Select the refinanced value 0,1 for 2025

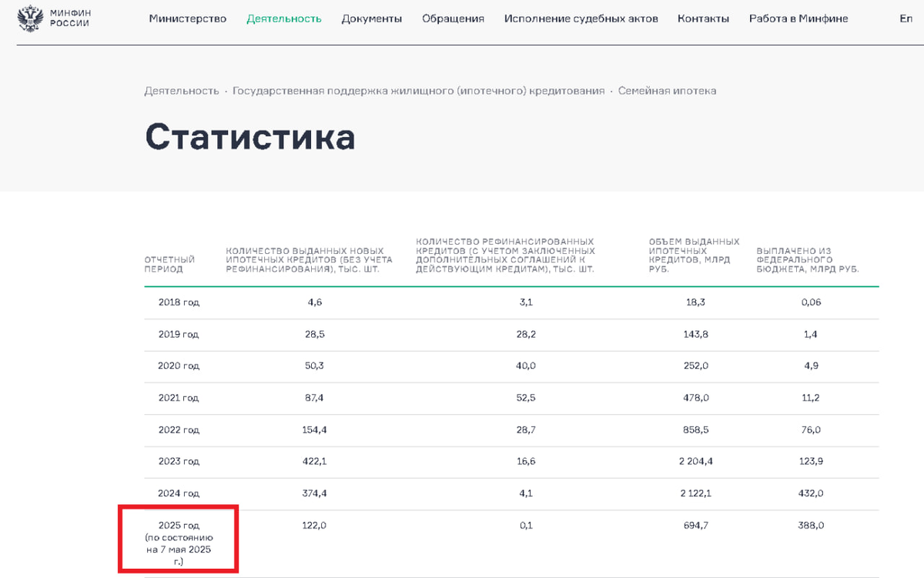tap(526, 525)
